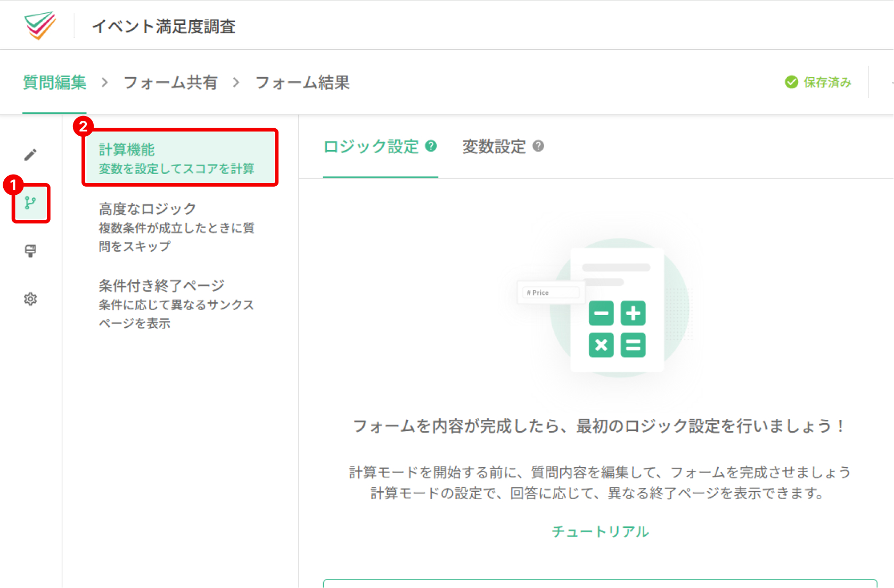Click the app logo checkmark icon
Viewport: 894px width, 588px height.
click(x=40, y=25)
